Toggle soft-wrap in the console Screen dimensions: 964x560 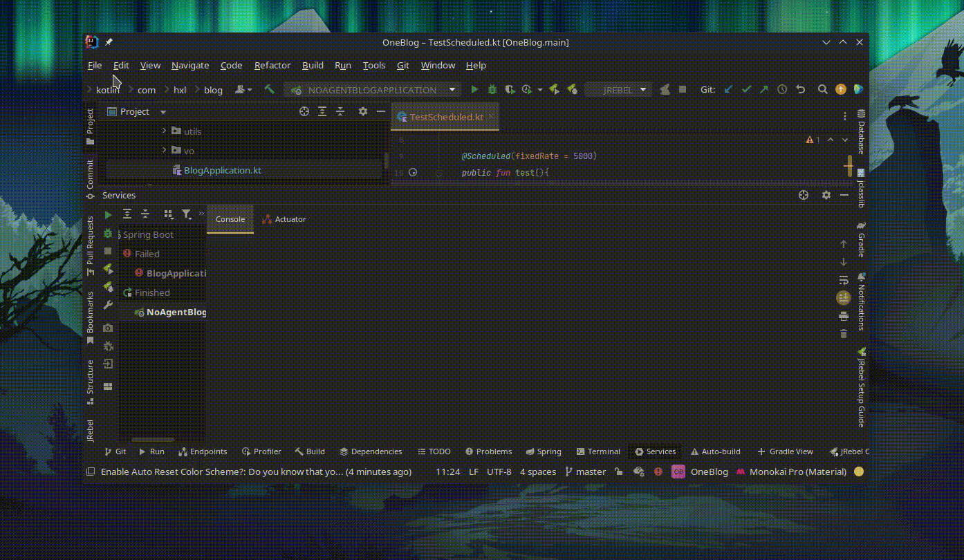843,280
